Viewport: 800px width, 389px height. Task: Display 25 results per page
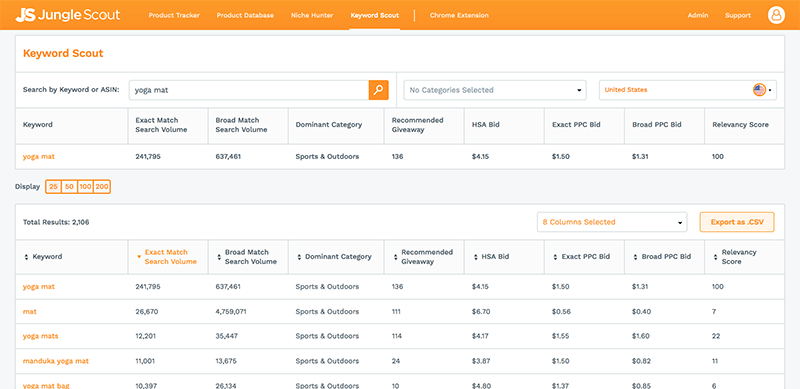coord(53,187)
